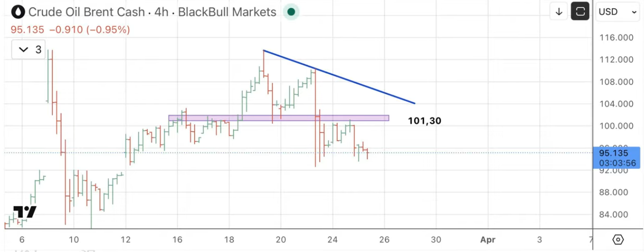Click the down arrow button
The image size is (644, 252).
[559, 12]
